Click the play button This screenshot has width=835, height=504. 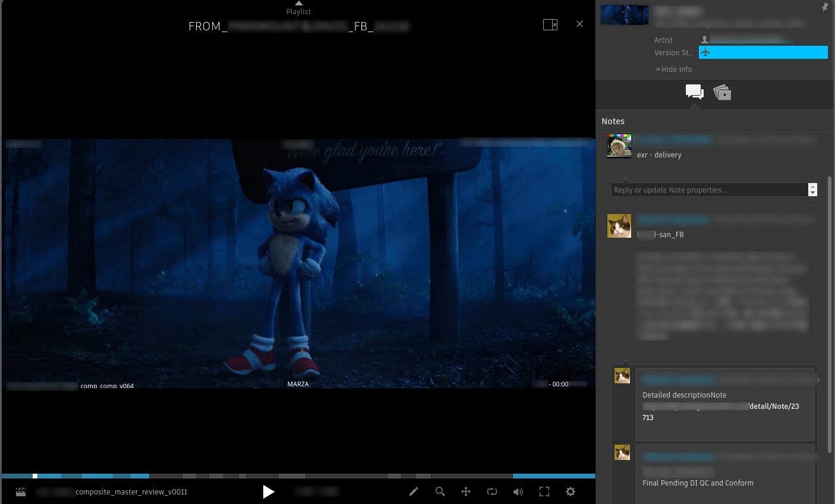(269, 492)
